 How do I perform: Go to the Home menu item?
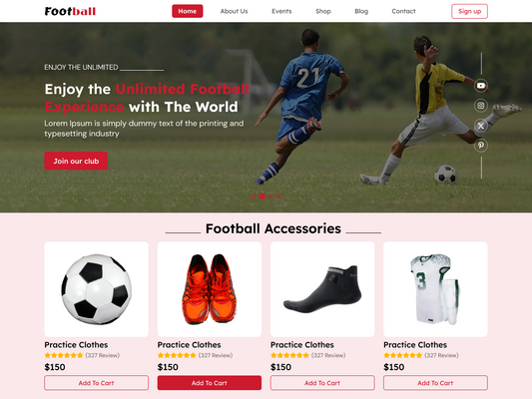(x=188, y=11)
